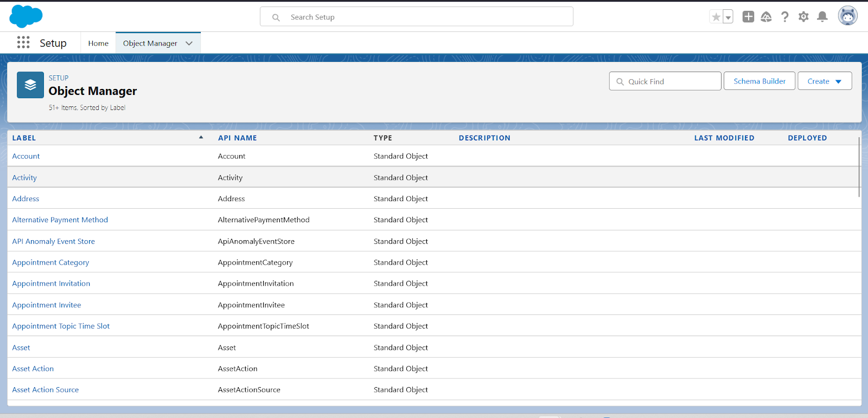Show notifications bell
This screenshot has width=868, height=418.
(822, 17)
